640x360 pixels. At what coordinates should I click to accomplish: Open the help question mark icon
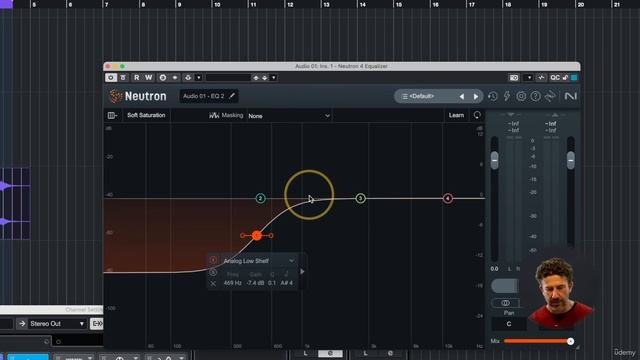535,96
